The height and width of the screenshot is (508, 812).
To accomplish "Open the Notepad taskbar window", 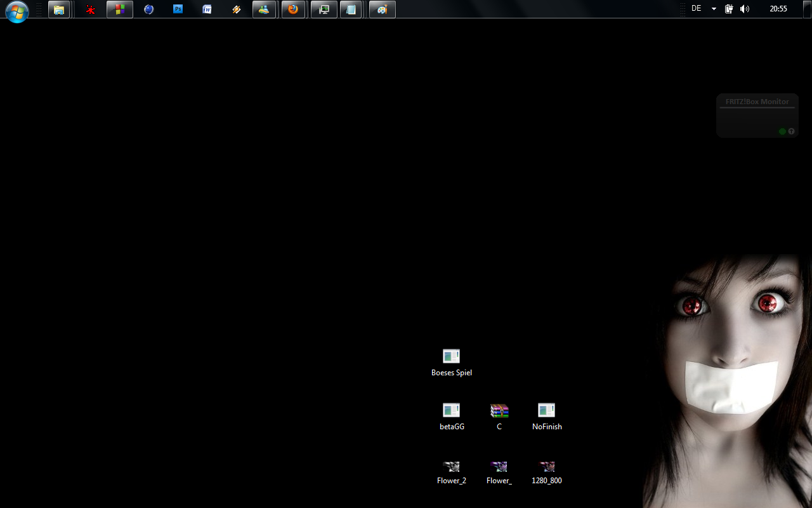I will 351,10.
